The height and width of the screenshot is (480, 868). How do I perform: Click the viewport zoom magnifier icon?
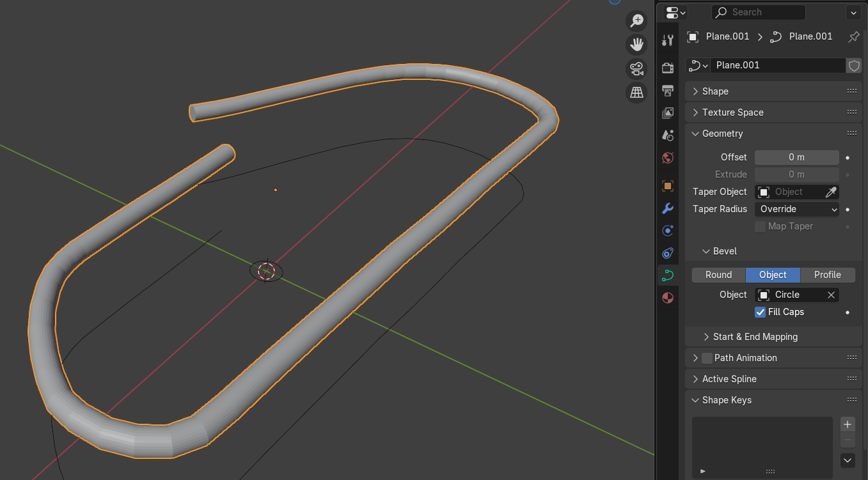pyautogui.click(x=636, y=20)
